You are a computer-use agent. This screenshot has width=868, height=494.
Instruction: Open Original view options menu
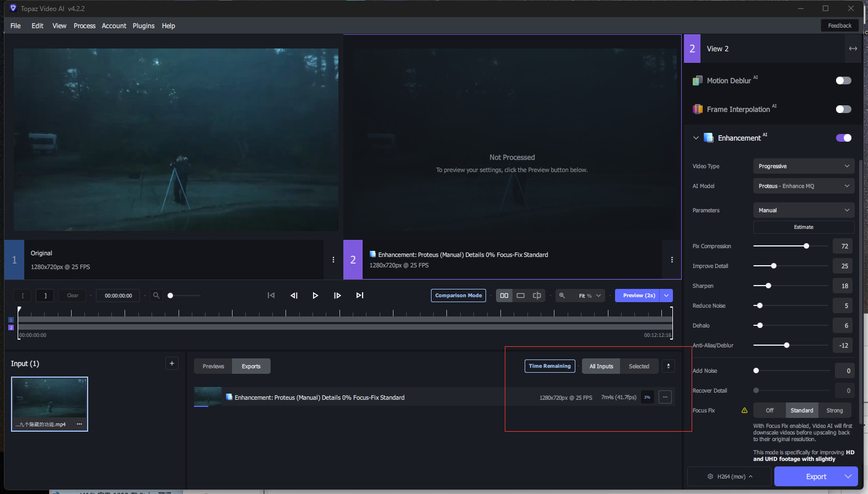click(x=333, y=260)
